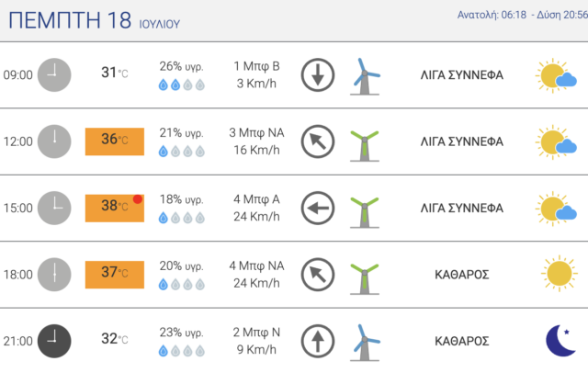Click the 4 Μπφ Α wind text

point(256,198)
